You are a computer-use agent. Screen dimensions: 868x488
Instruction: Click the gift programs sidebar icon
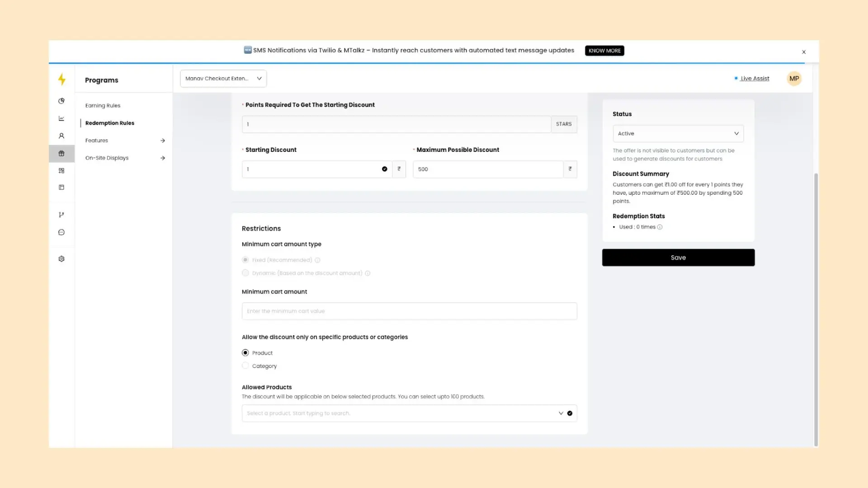click(61, 154)
